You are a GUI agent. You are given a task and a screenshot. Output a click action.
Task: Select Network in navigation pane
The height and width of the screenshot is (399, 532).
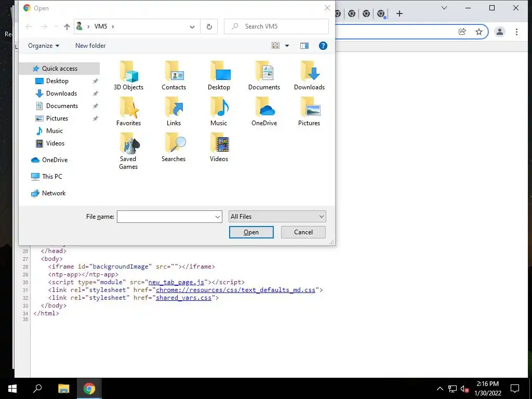click(54, 193)
